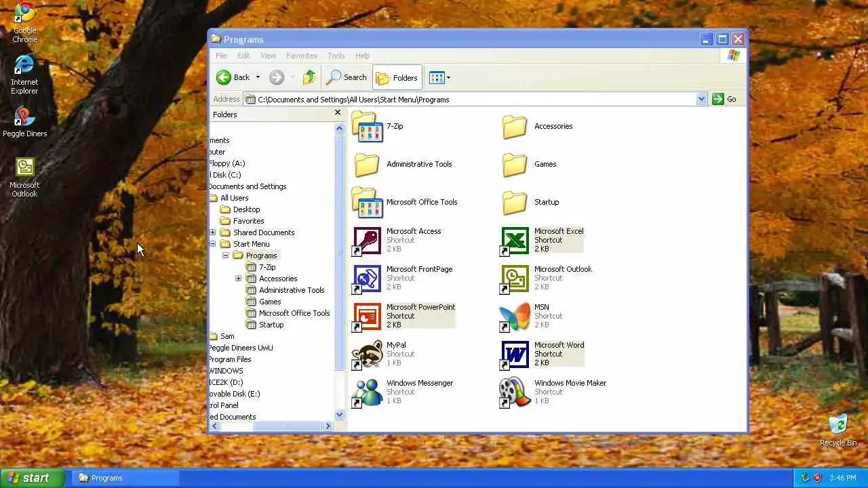Image resolution: width=868 pixels, height=488 pixels.
Task: Select Startup in the folder tree
Action: [271, 325]
